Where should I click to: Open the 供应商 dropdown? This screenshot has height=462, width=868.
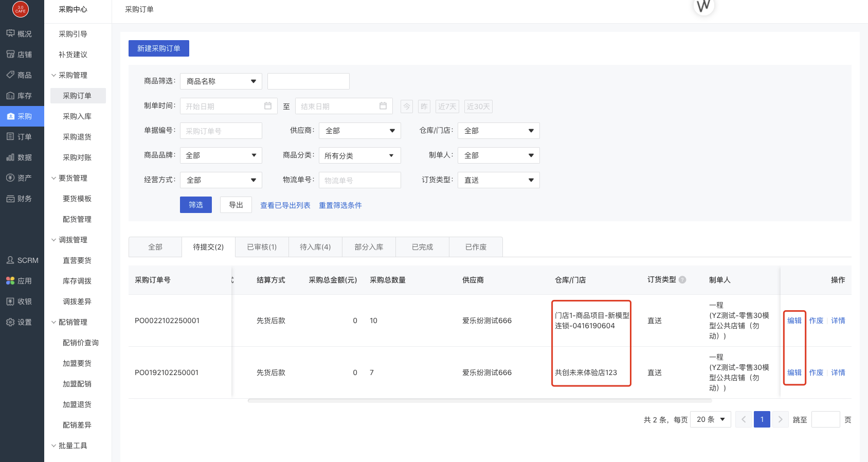[x=360, y=131]
